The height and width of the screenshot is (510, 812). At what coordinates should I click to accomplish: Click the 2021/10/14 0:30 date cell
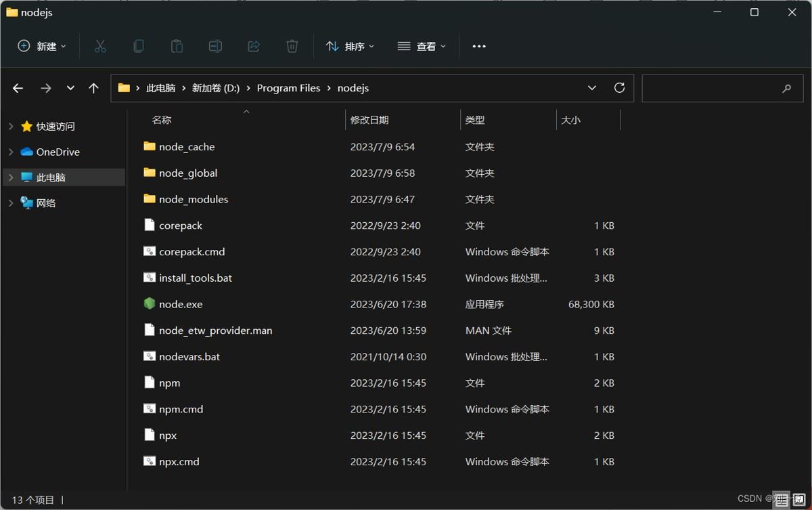pyautogui.click(x=388, y=356)
